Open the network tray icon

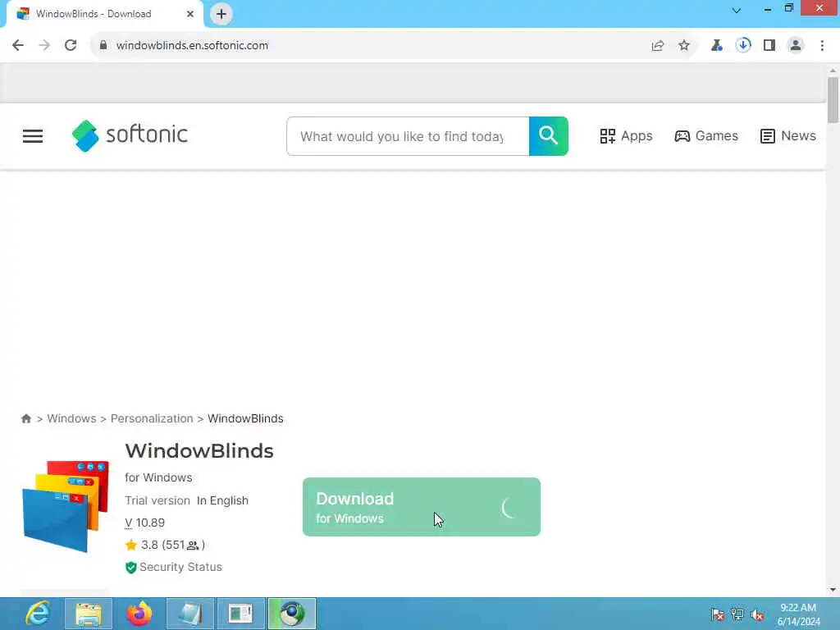pos(737,615)
